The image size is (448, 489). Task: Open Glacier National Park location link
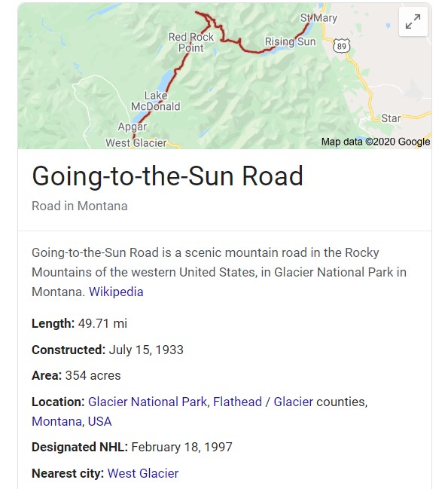(x=148, y=402)
